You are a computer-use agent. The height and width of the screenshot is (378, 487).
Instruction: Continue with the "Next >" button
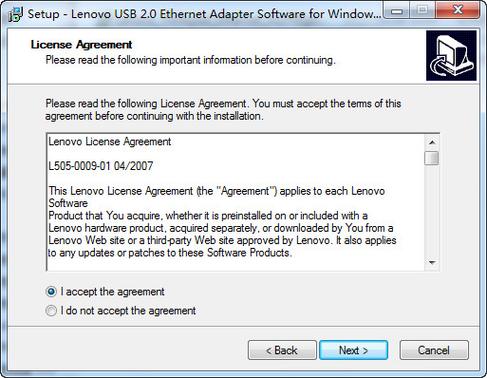click(x=353, y=350)
